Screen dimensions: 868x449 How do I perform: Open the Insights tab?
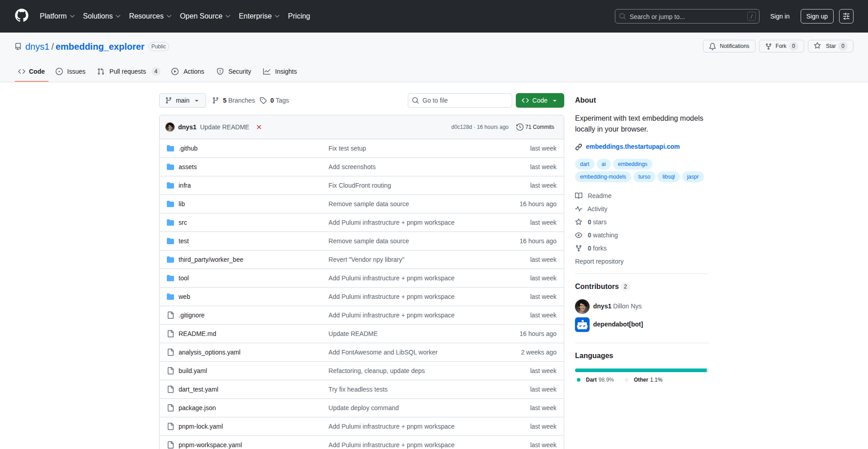(x=280, y=71)
